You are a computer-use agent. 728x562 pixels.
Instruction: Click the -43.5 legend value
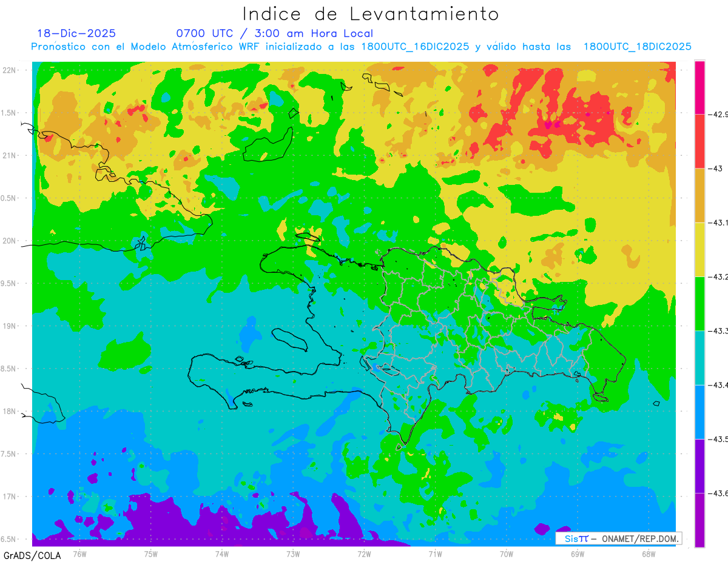click(718, 439)
